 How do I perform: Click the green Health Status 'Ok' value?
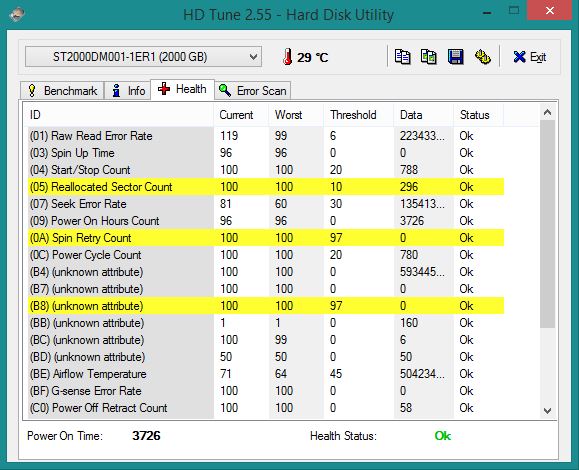tap(442, 436)
